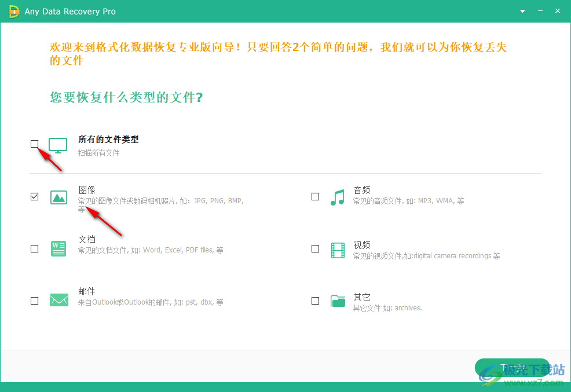This screenshot has height=392, width=571.
Task: Check the 其它 checkbox
Action: coord(316,301)
